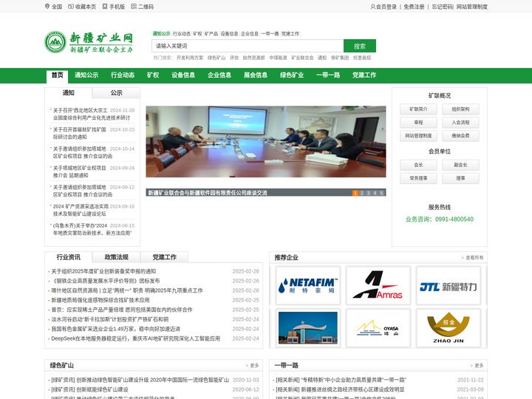Screen dimensions: 532x399
Task: Open news 关于组织2025年度矿业创新装备奖申报的通知
Action: coord(103,271)
